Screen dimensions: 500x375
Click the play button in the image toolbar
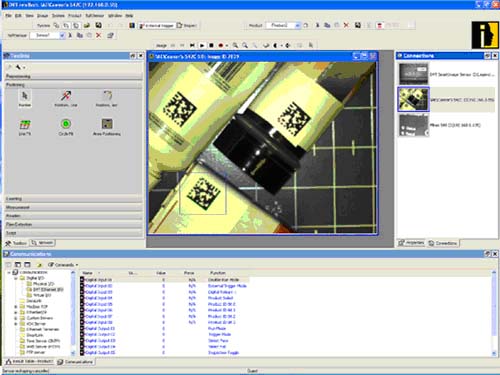point(202,45)
